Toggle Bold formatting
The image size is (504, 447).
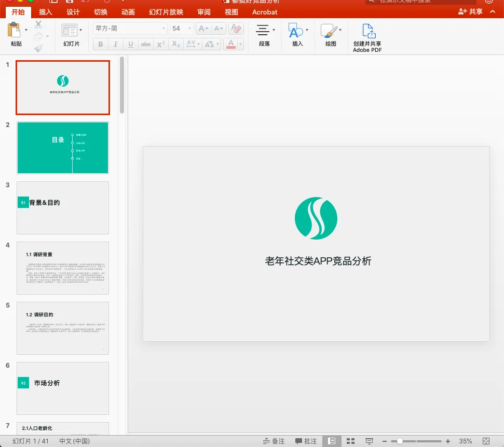101,44
